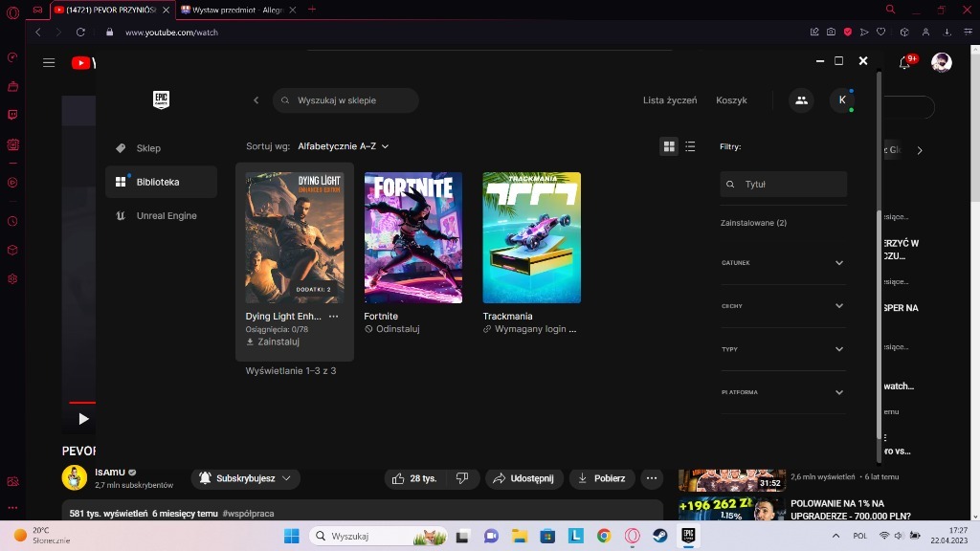980x551 pixels.
Task: Click the Pobierz download button
Action: 602,478
